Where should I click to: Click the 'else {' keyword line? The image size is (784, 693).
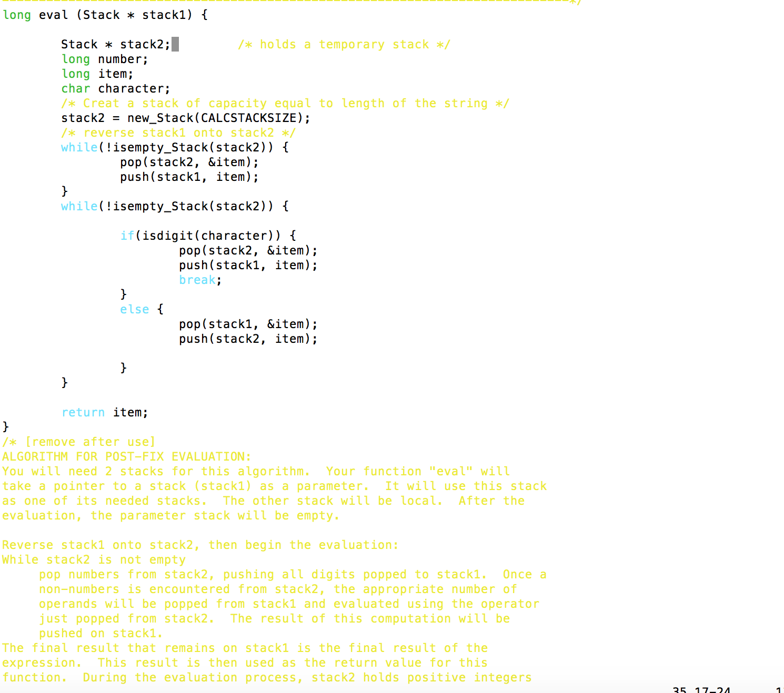142,310
